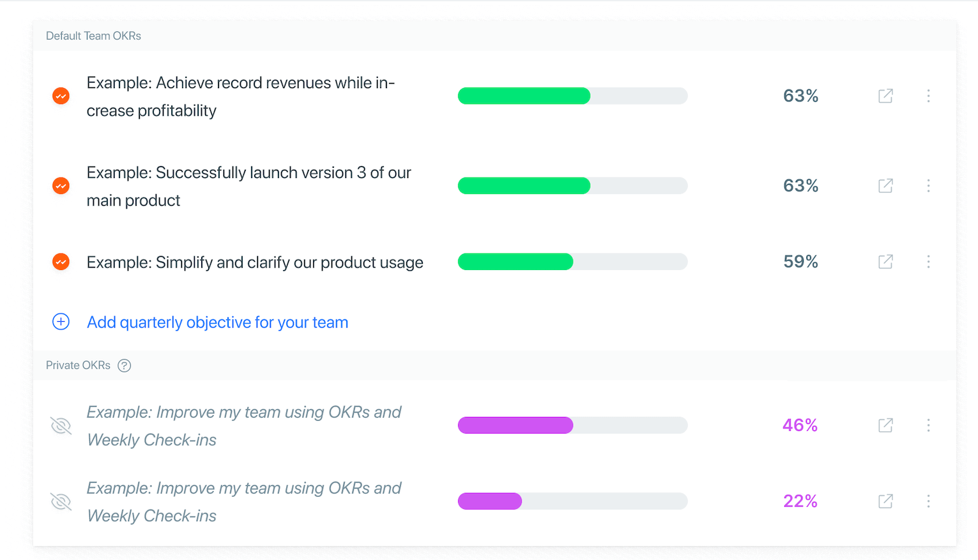Click the Add quarterly objective for your team link
The image size is (978, 560).
click(217, 322)
